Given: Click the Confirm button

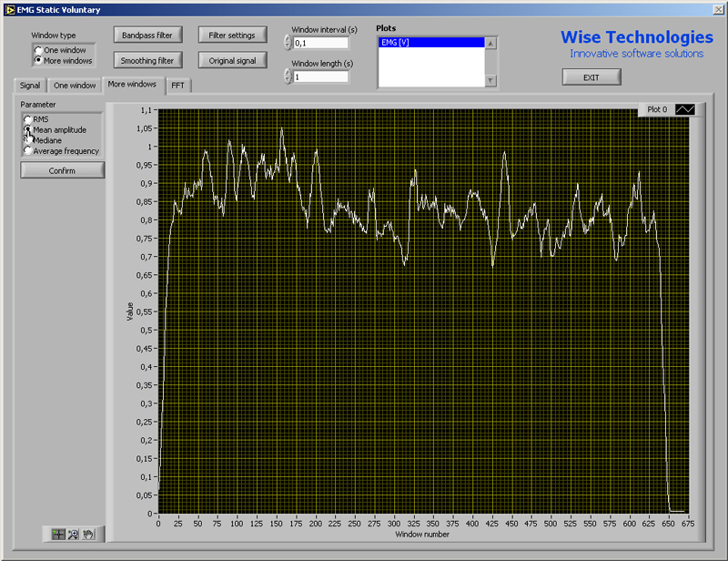Looking at the screenshot, I should coord(62,170).
